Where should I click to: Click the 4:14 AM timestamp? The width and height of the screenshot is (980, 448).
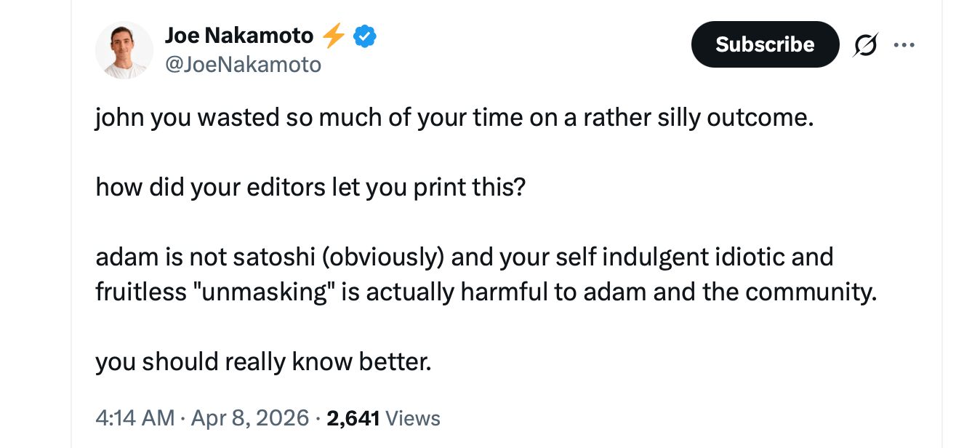click(134, 418)
